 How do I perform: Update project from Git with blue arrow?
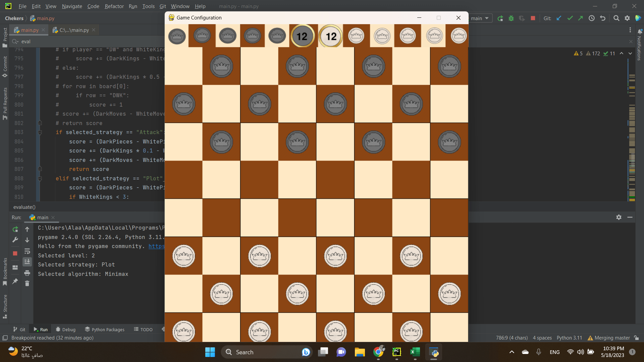559,18
